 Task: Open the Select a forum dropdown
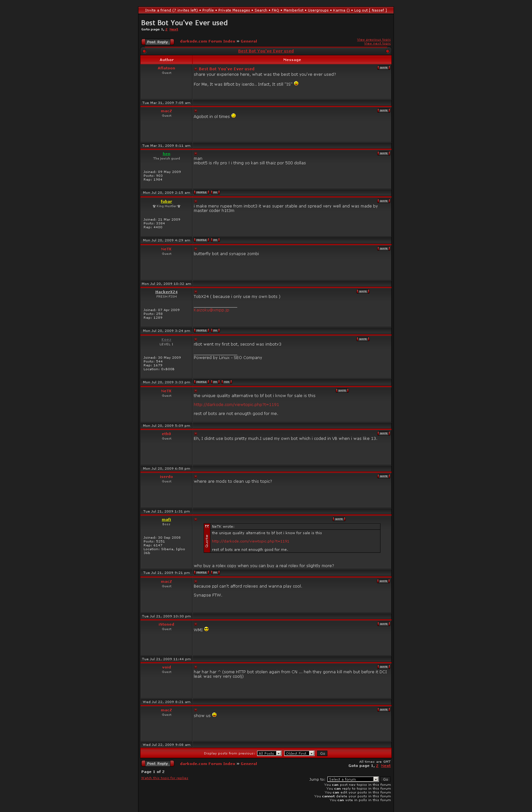[x=353, y=780]
